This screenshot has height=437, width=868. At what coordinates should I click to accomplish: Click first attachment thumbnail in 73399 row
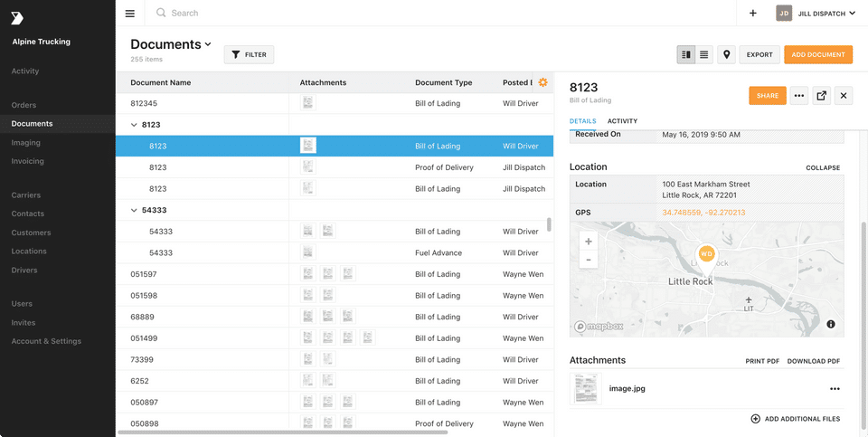click(308, 359)
